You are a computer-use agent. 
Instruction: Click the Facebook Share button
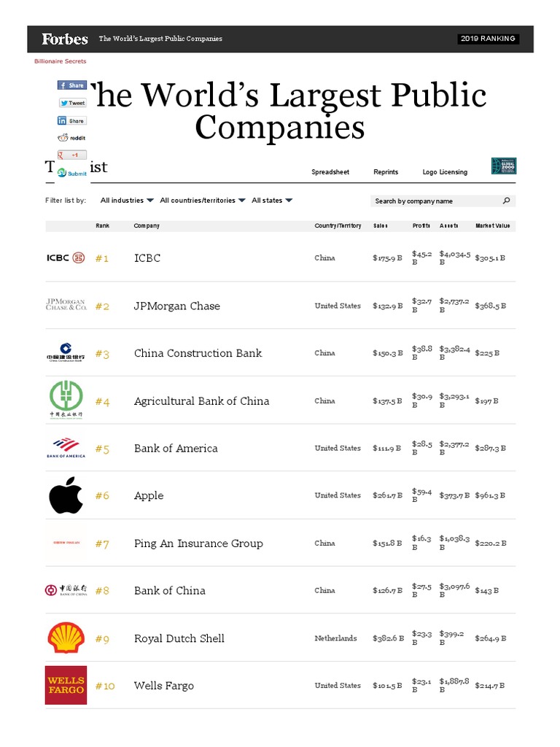[x=72, y=85]
